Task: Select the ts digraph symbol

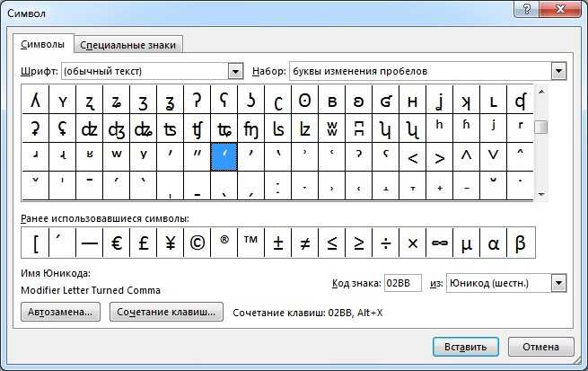Action: click(x=170, y=128)
